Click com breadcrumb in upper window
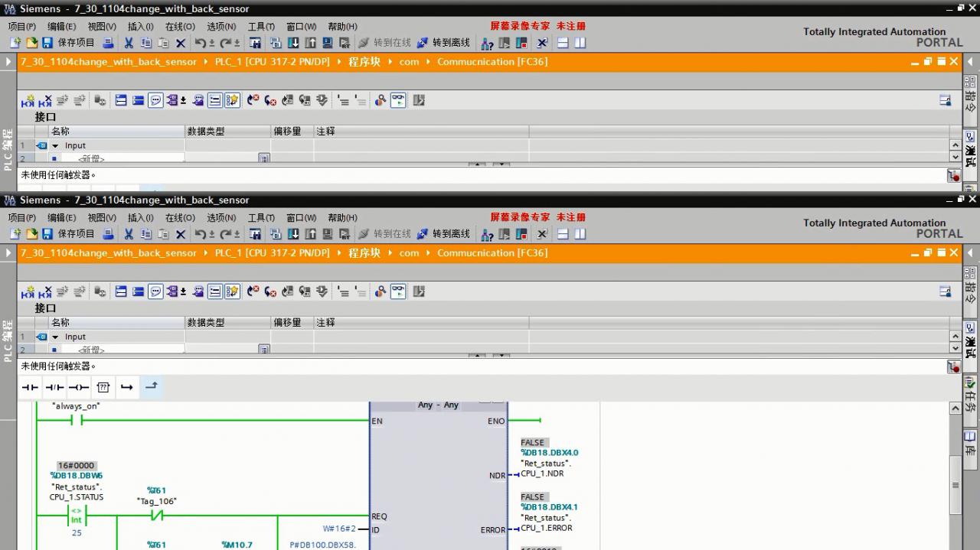 pyautogui.click(x=409, y=62)
